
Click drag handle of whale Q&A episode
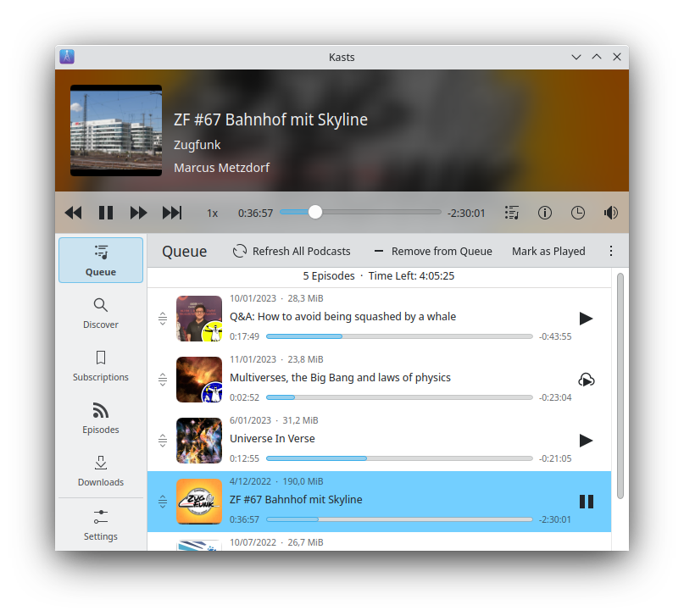pos(163,319)
